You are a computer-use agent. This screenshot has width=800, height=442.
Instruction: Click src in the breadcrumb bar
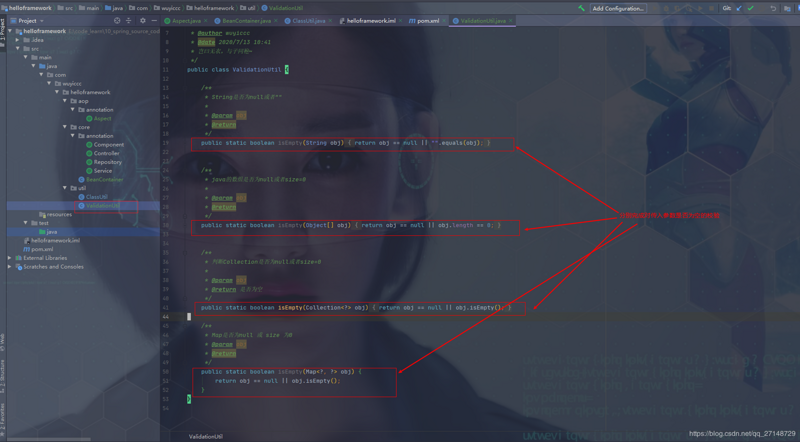[65, 8]
